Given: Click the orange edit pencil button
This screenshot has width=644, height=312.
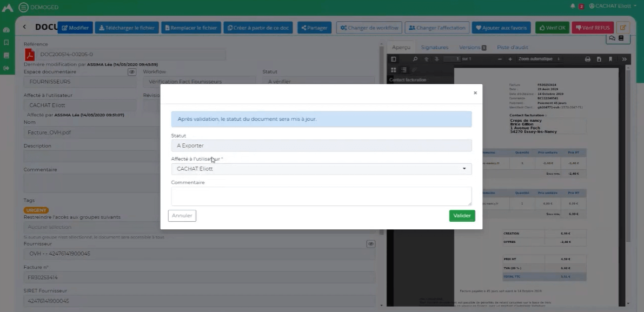Looking at the screenshot, I should pyautogui.click(x=623, y=28).
